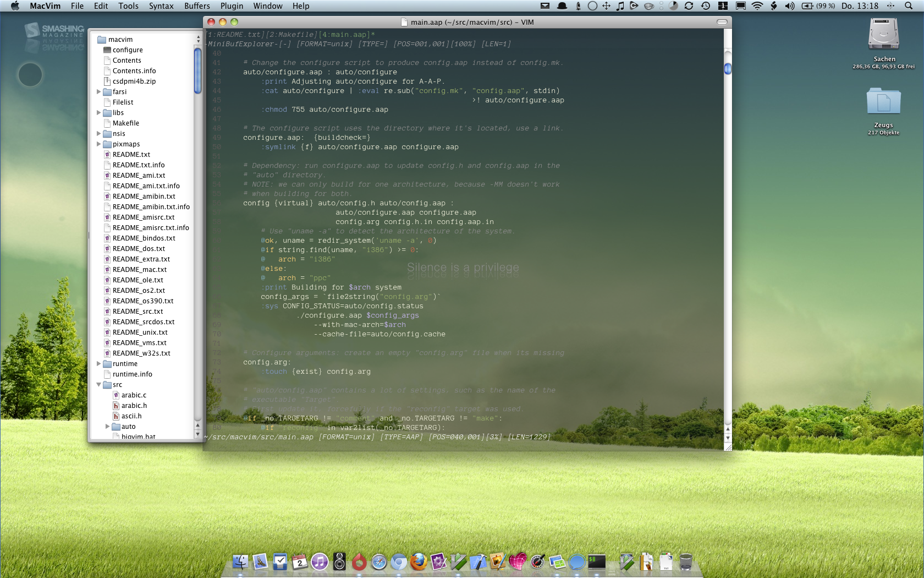Open the Terminal icon in the dock
Image resolution: width=924 pixels, height=578 pixels.
(x=597, y=561)
